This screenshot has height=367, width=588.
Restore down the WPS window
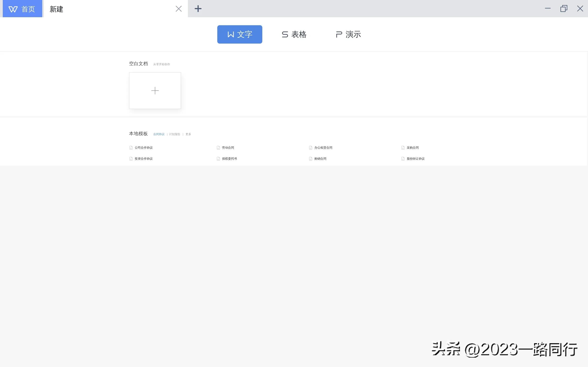click(x=564, y=9)
